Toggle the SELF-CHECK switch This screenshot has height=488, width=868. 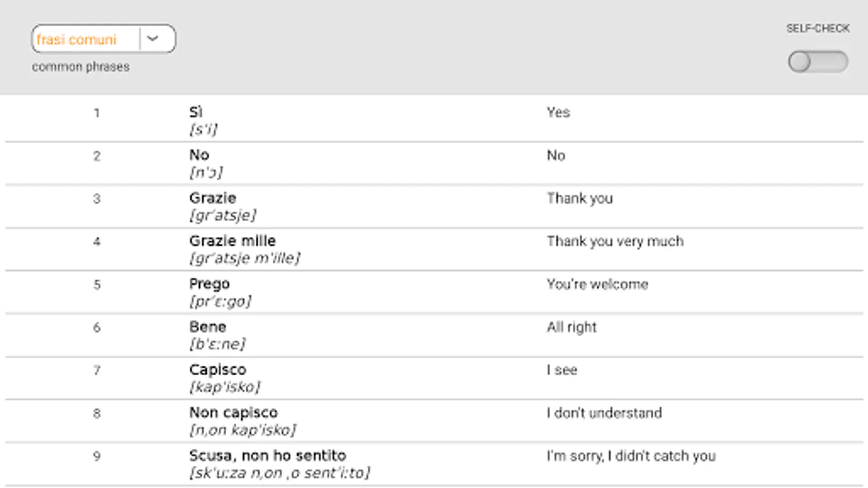[818, 62]
